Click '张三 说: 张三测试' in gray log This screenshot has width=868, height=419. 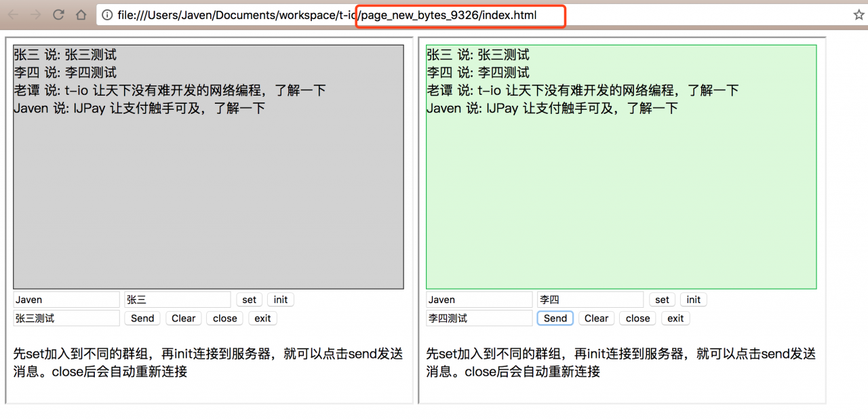65,55
